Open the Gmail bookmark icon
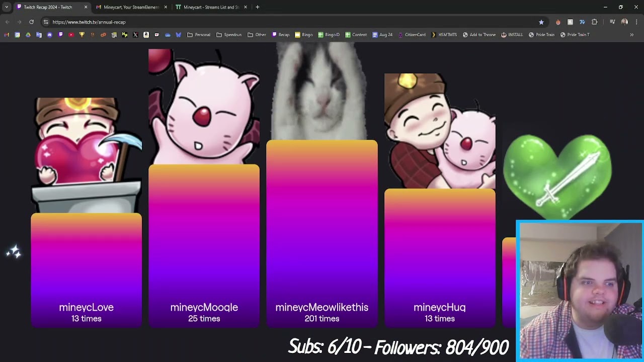Viewport: 644px width, 362px height. point(7,35)
